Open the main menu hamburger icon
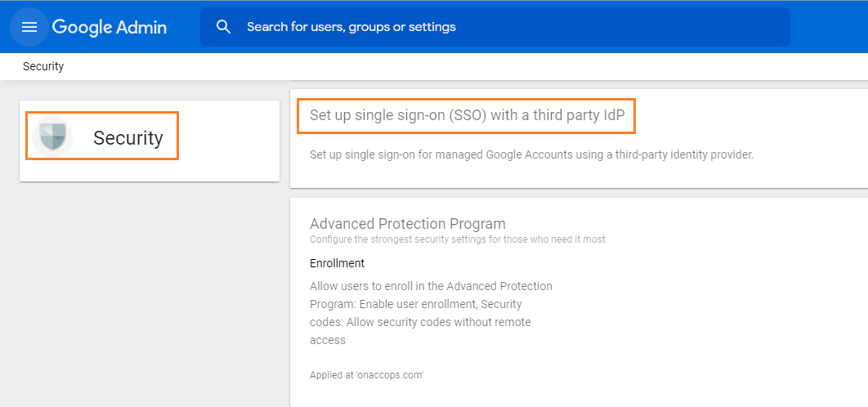Screen dimensions: 868x407 [29, 27]
